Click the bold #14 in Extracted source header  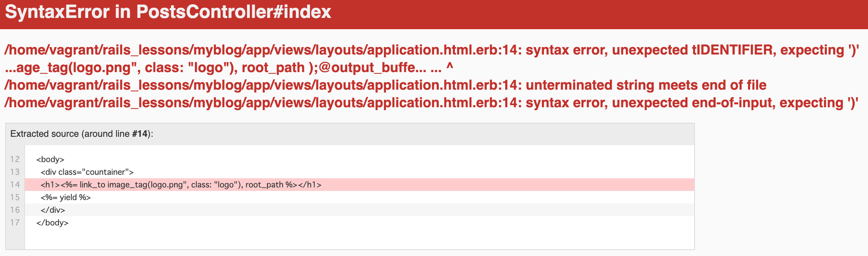click(x=140, y=134)
